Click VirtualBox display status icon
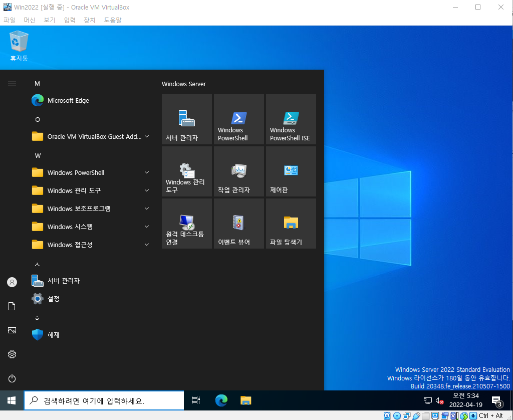Viewport: 513px width, 420px height. click(x=435, y=416)
